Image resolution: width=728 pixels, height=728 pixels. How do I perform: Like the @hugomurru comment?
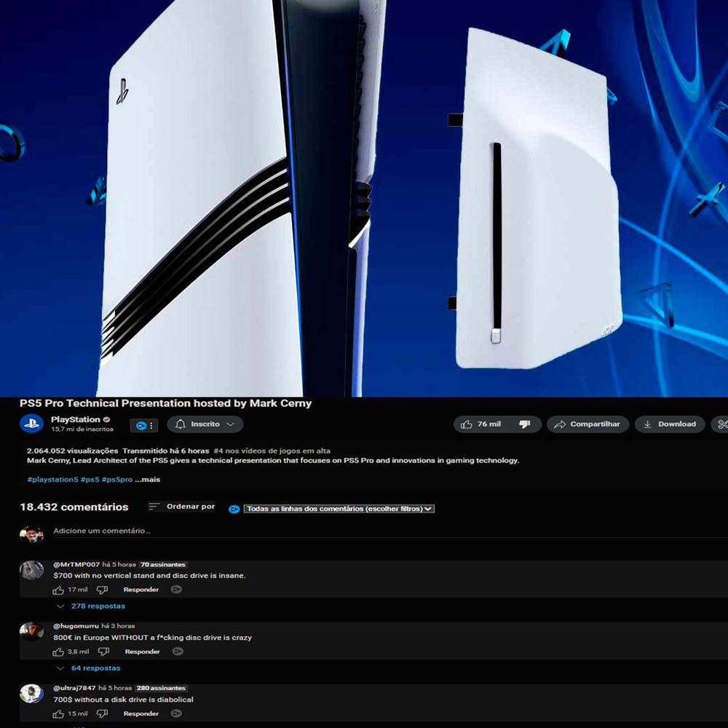(58, 652)
